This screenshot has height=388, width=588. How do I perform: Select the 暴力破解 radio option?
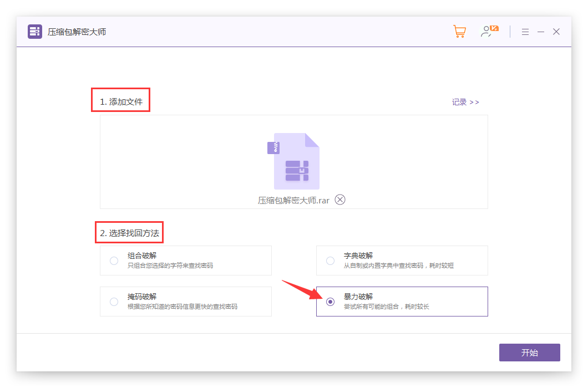pos(330,302)
